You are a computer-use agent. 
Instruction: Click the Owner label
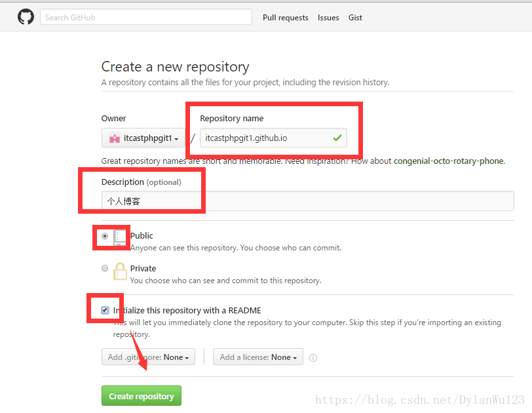(x=113, y=119)
